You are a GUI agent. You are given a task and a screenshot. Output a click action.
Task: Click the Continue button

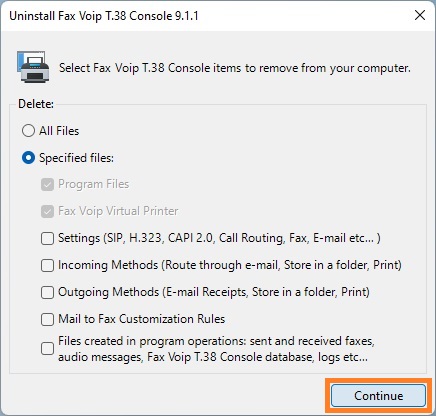(378, 396)
